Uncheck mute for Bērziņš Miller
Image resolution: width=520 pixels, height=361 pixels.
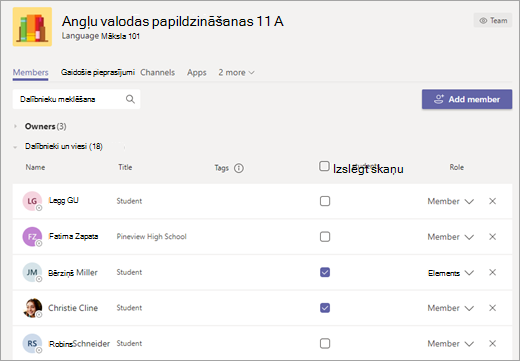tap(325, 272)
